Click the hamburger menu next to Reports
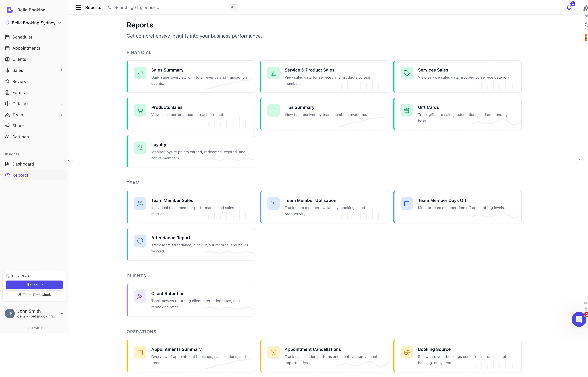The image size is (588, 377). 78,7
